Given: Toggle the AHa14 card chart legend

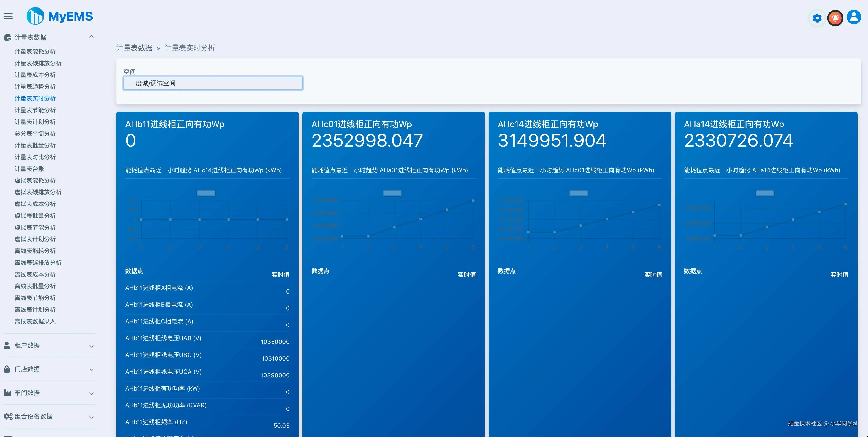Looking at the screenshot, I should click(765, 193).
